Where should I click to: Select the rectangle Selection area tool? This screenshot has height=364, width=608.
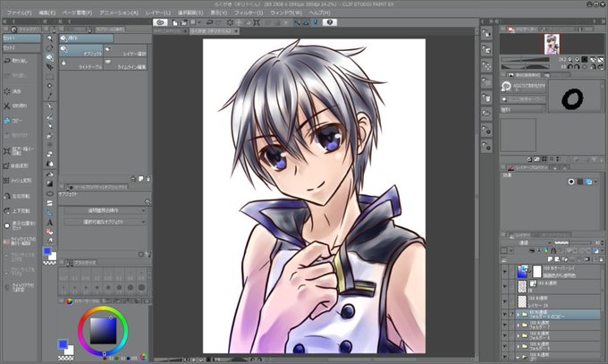coord(50,76)
